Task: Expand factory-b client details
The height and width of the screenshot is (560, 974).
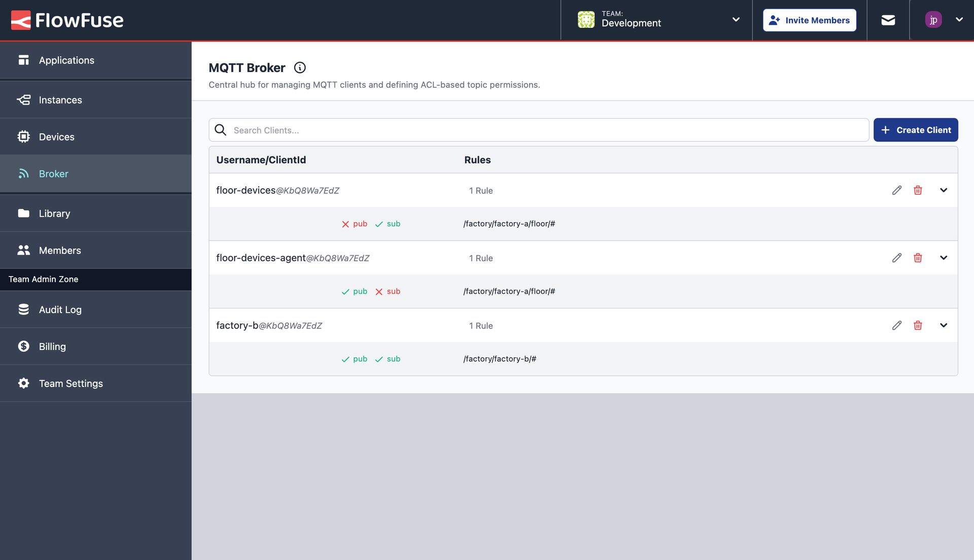Action: [943, 325]
